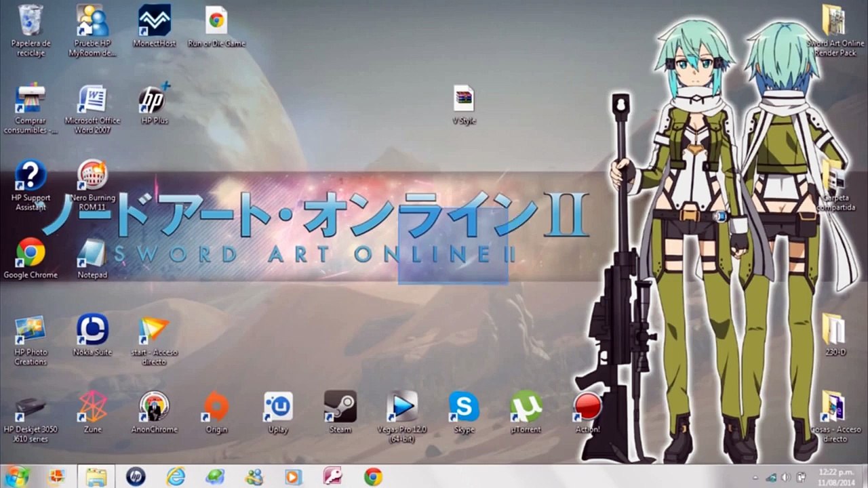
Task: Open the network status tray icon
Action: (x=771, y=476)
